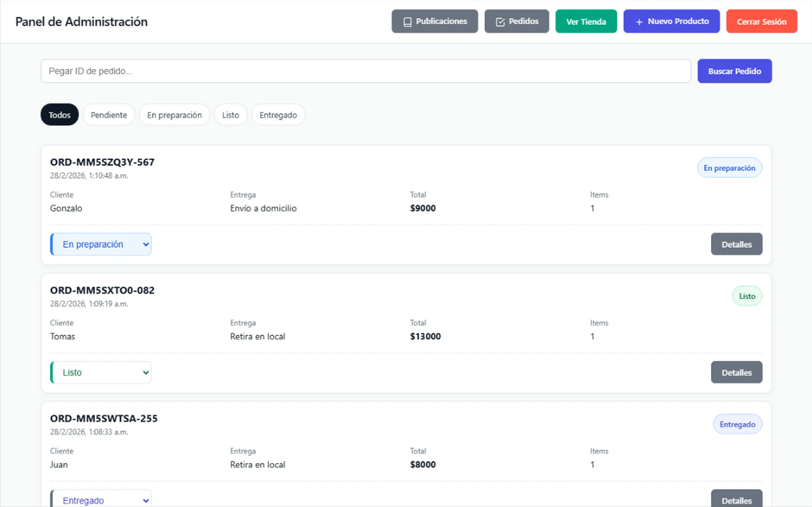Switch to the Listo filter

coord(230,115)
